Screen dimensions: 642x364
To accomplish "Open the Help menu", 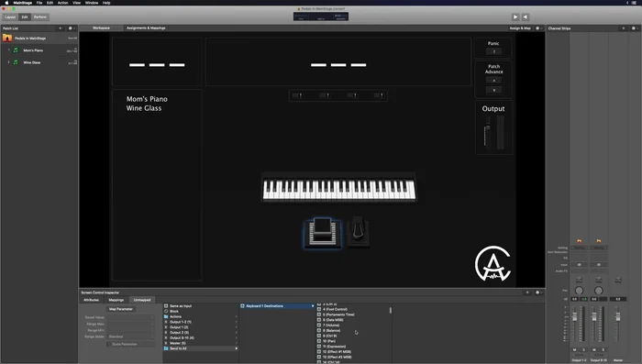I will tap(106, 3).
